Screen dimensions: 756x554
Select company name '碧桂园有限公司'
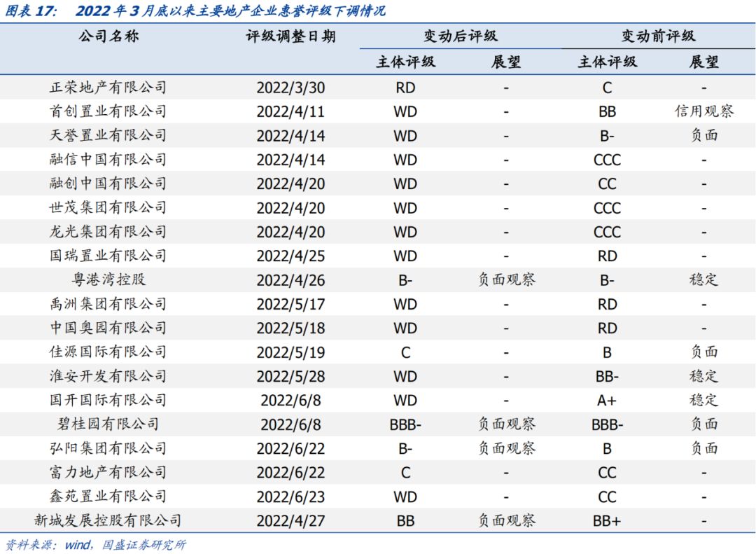point(108,424)
